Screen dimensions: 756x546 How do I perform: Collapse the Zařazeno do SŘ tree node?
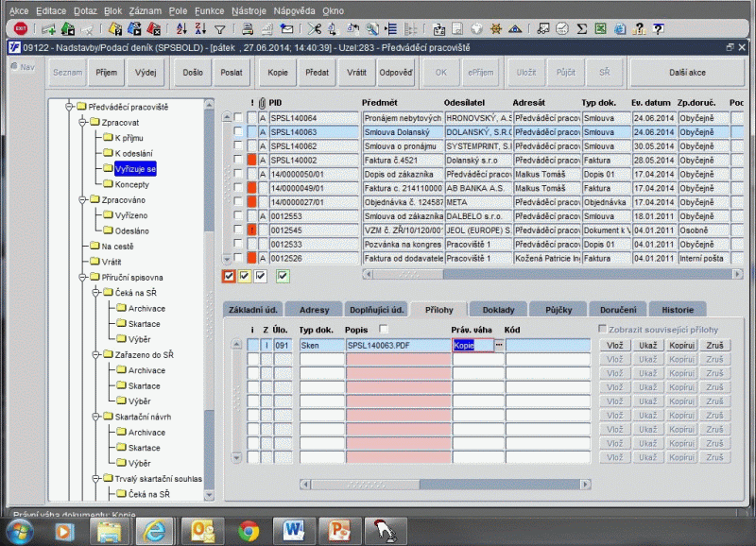[x=96, y=354]
